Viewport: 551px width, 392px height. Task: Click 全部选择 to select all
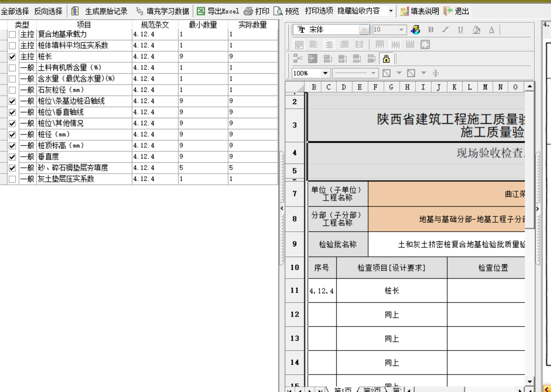click(x=15, y=11)
